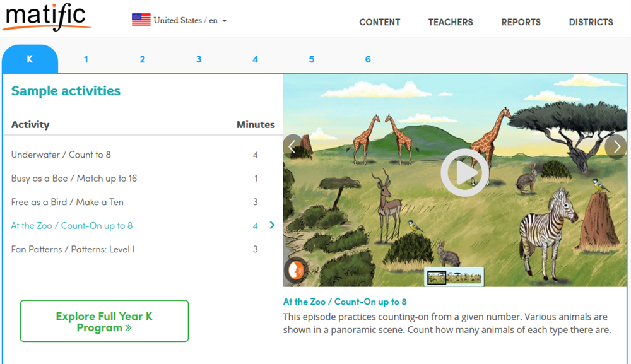Click the orange audio narration icon

[296, 270]
